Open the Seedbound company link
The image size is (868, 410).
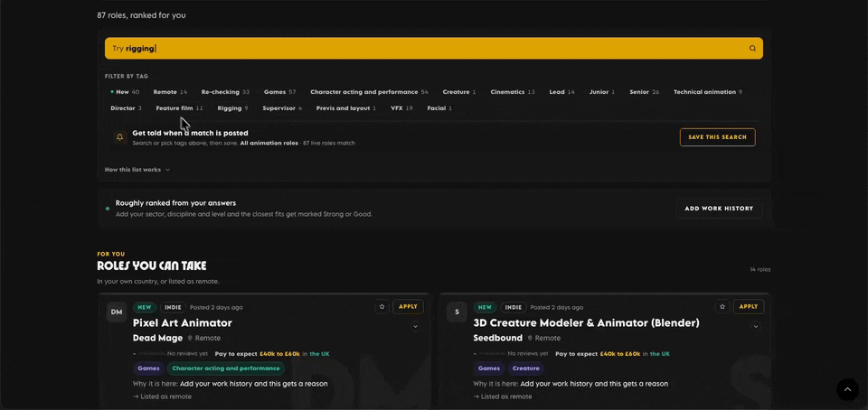pyautogui.click(x=497, y=338)
